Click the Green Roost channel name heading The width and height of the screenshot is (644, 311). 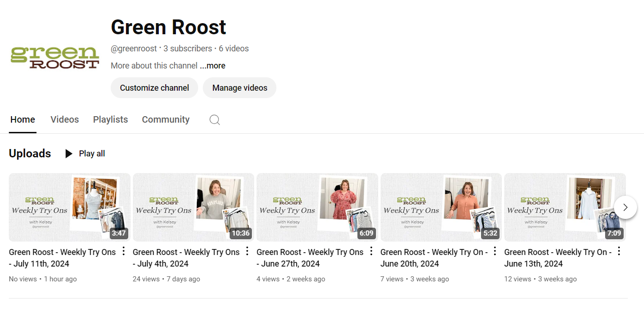click(x=169, y=27)
